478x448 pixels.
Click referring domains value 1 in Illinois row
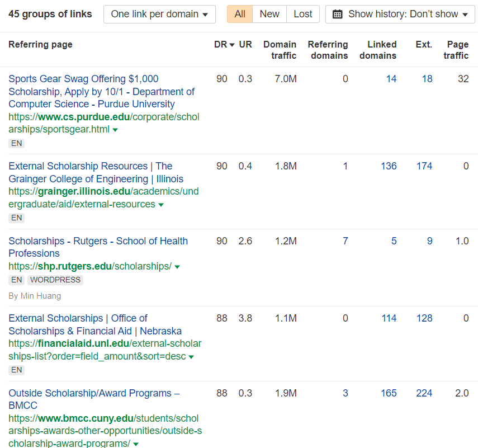(x=346, y=166)
